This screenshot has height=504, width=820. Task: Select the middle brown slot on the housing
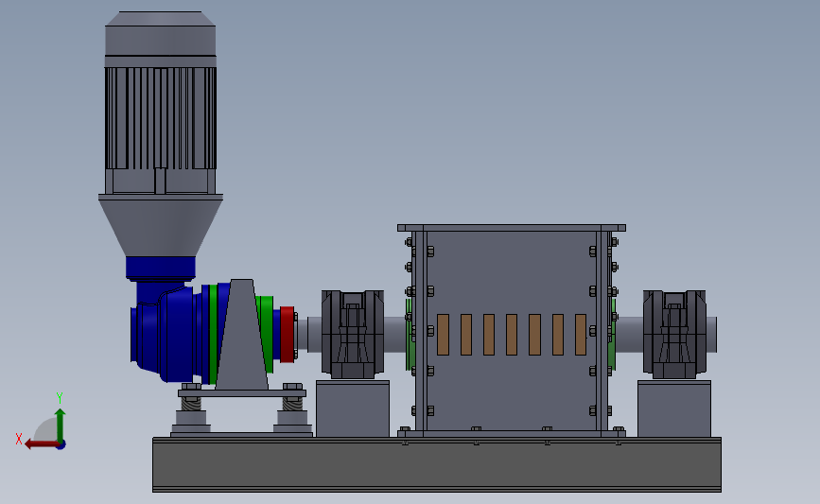pyautogui.click(x=512, y=335)
